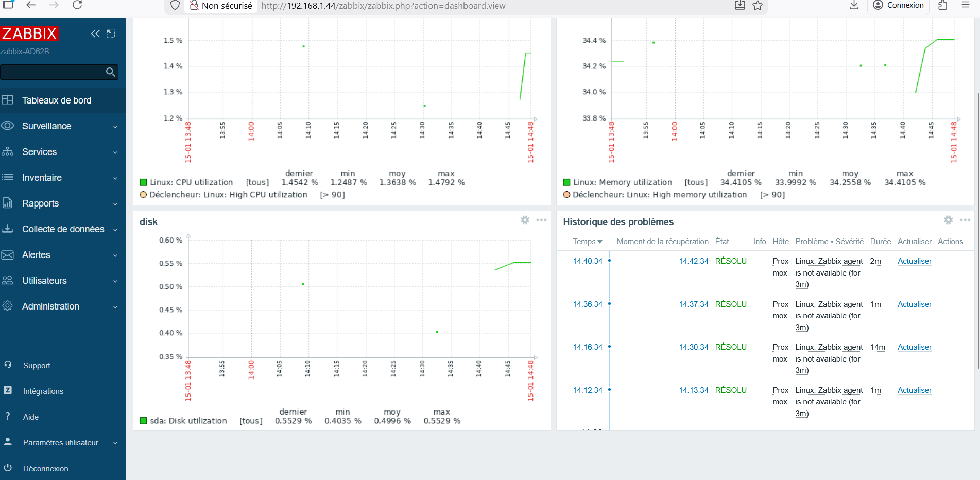
Task: Expand Paramètres utilisateur menu
Action: [62, 443]
